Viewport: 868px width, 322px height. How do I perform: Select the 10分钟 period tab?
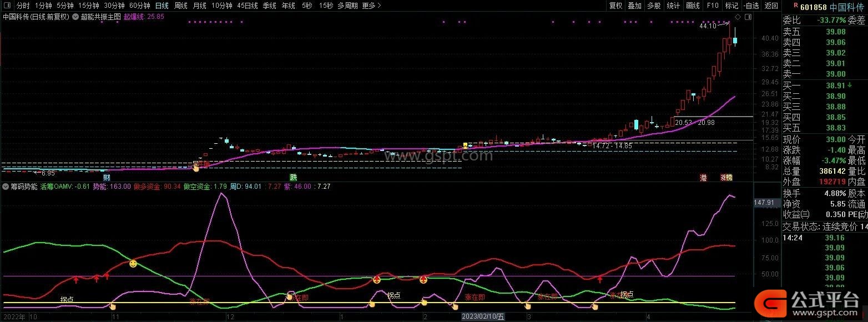click(x=222, y=6)
